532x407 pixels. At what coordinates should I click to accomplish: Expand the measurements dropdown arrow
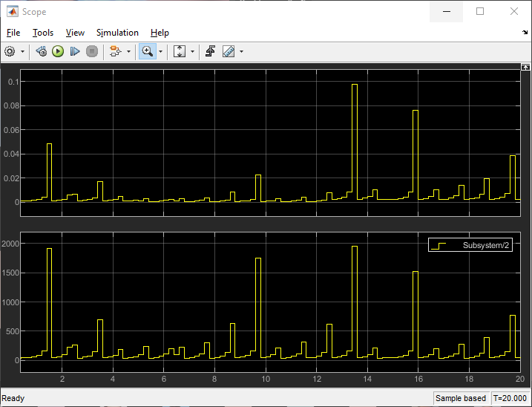[x=242, y=52]
